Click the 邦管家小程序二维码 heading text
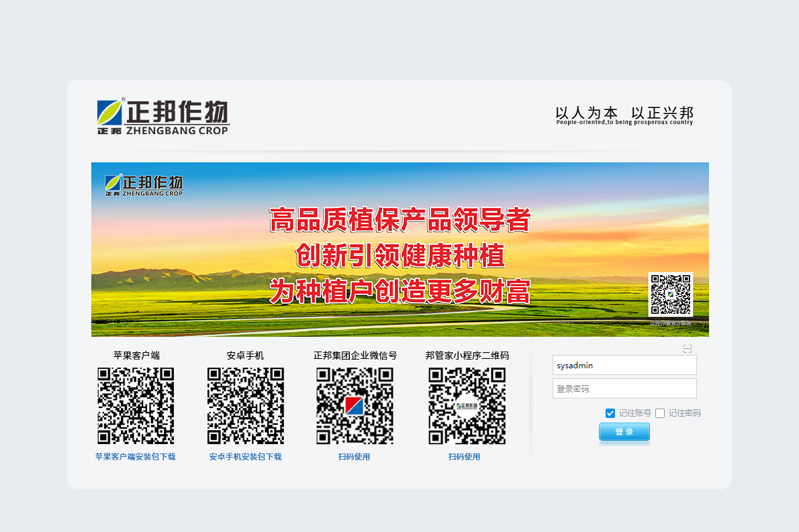Screen dimensions: 799x532 [x=467, y=356]
